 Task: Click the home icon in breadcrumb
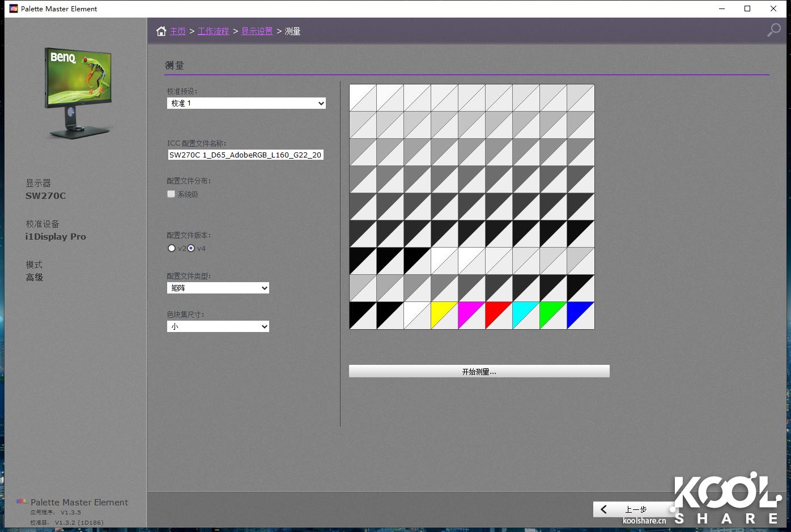click(x=161, y=31)
